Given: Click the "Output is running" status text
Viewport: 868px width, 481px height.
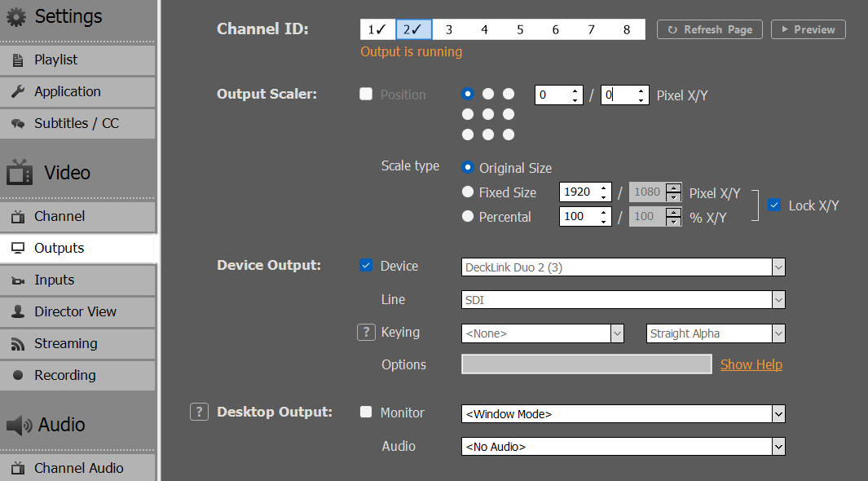Looking at the screenshot, I should pyautogui.click(x=412, y=51).
